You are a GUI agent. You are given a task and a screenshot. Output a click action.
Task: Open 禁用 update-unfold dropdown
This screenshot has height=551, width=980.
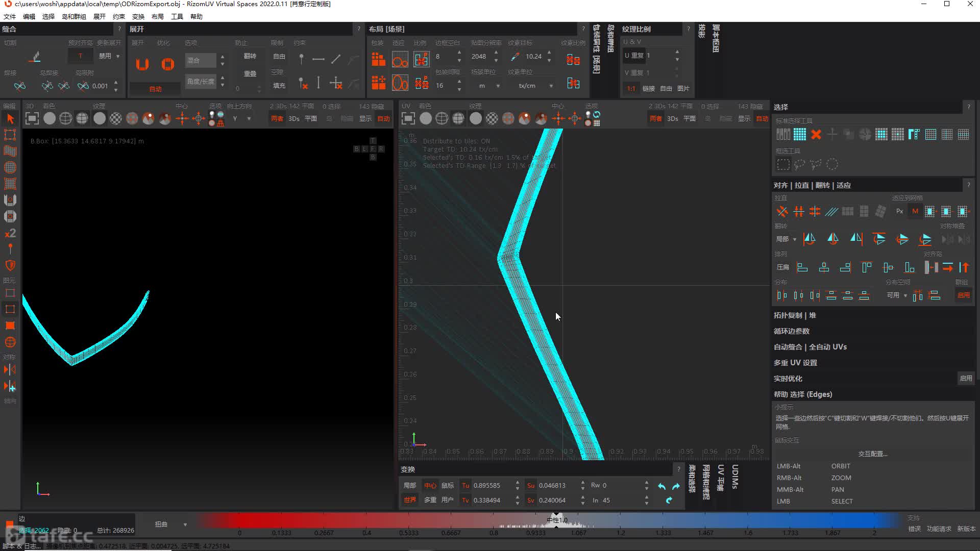coord(109,56)
